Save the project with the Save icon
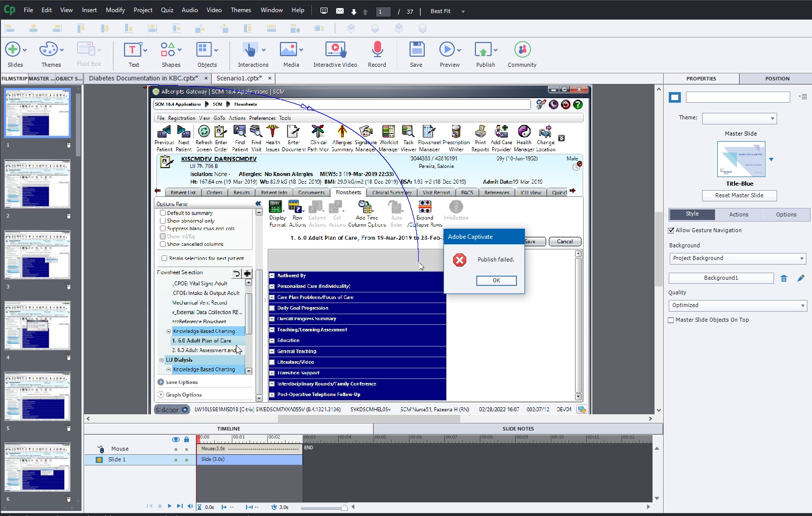Viewport: 812px width, 516px height. coord(417,50)
